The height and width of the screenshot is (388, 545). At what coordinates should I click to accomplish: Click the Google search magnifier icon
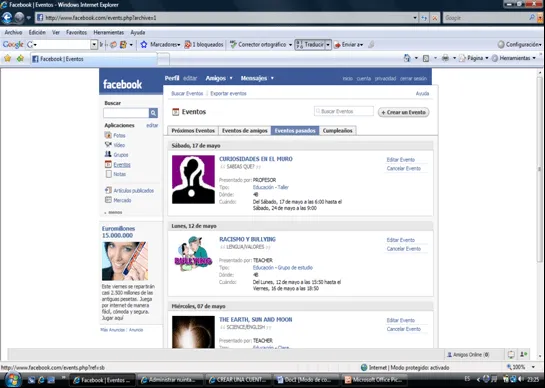click(x=532, y=17)
